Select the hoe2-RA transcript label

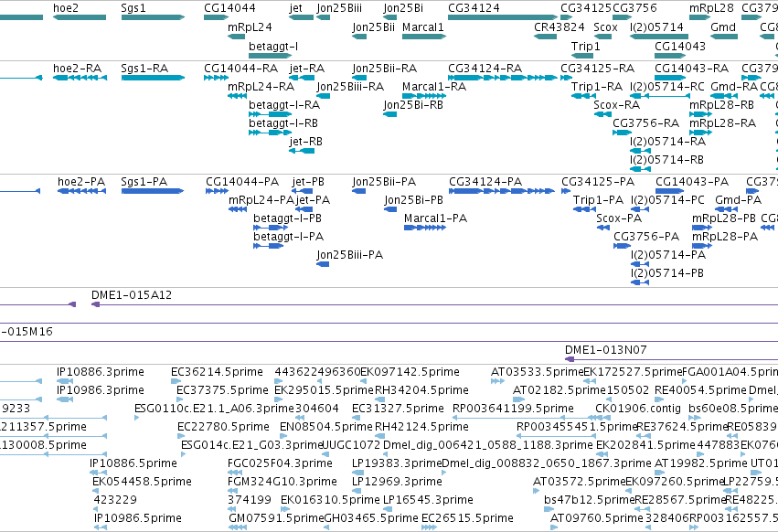(77, 68)
